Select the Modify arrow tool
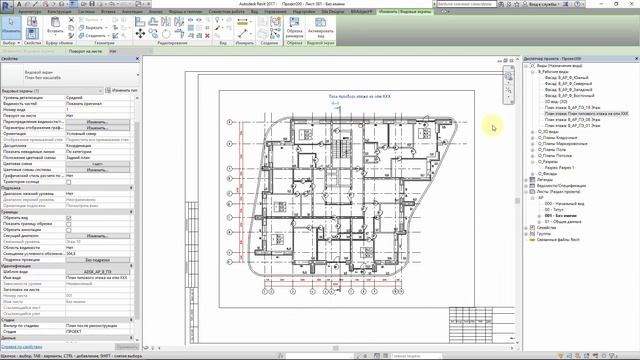640x360 pixels. click(11, 27)
